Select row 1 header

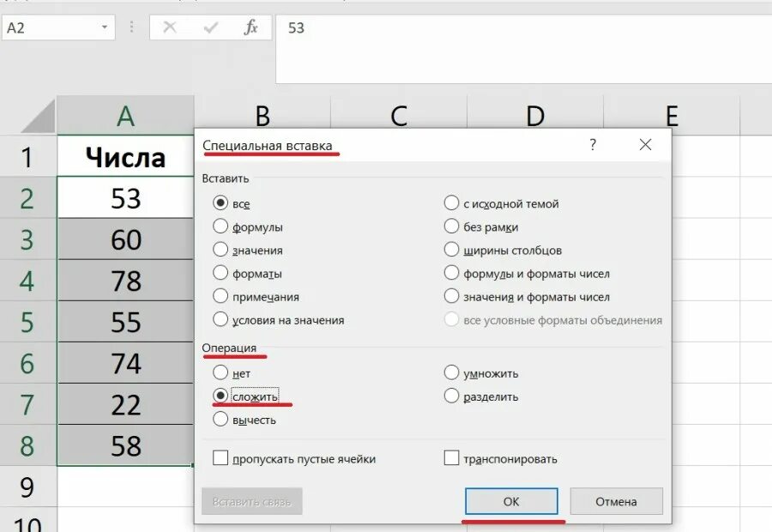[27, 156]
